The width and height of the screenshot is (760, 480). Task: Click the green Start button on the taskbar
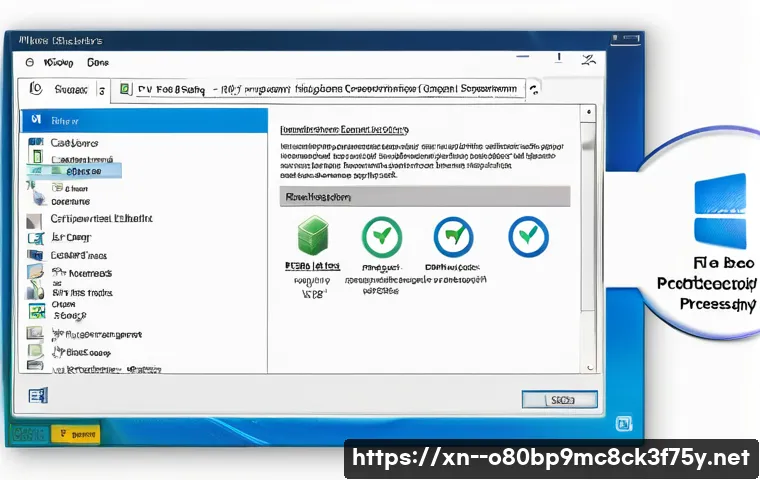pos(28,433)
